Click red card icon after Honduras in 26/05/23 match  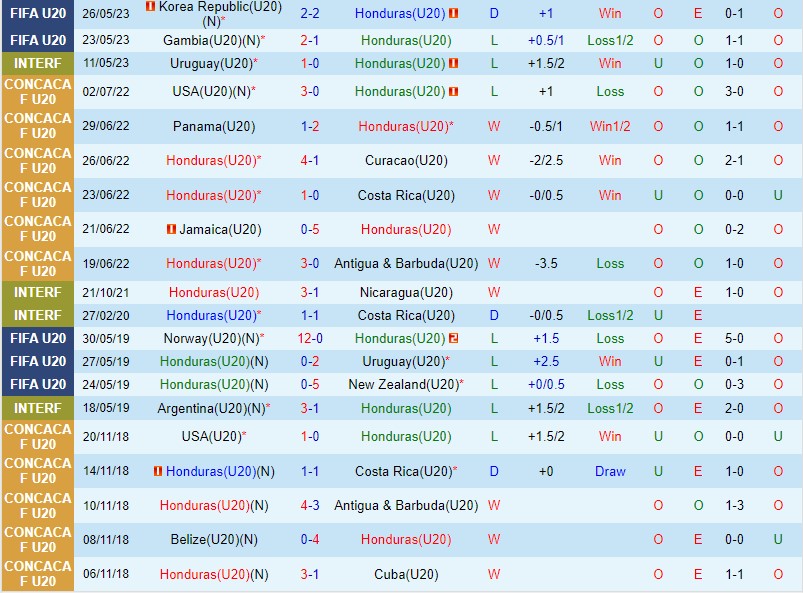[453, 14]
